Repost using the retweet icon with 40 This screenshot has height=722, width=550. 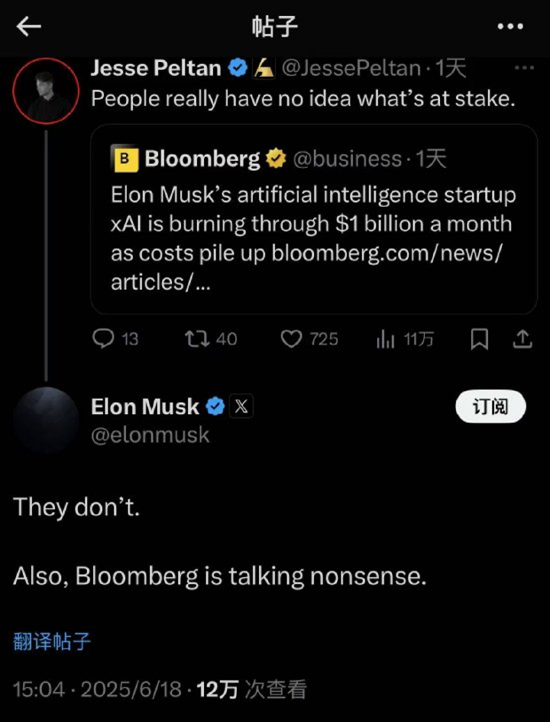(211, 339)
